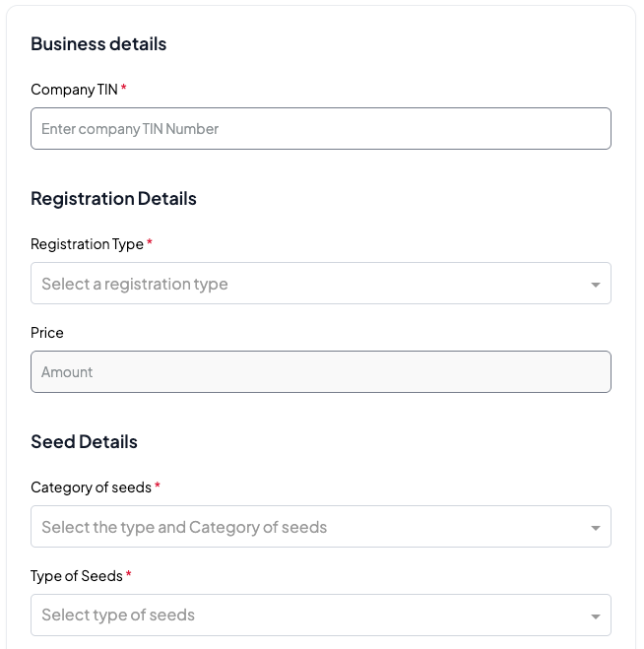
Task: Click the Seed Details heading
Action: [x=84, y=442]
